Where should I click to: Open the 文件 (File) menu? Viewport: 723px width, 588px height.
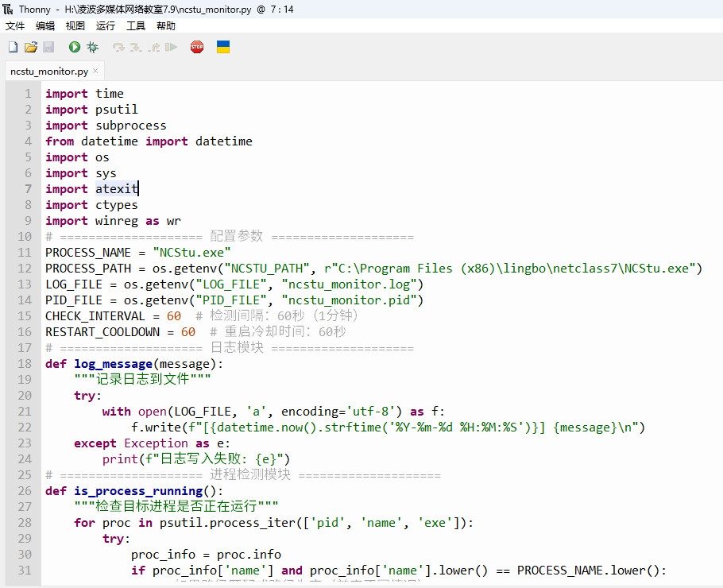[x=15, y=26]
